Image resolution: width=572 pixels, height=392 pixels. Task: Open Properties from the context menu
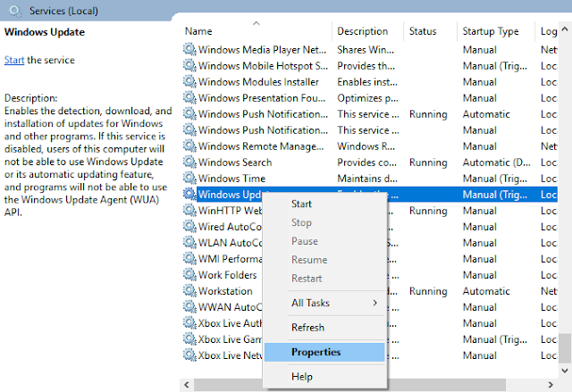click(324, 352)
